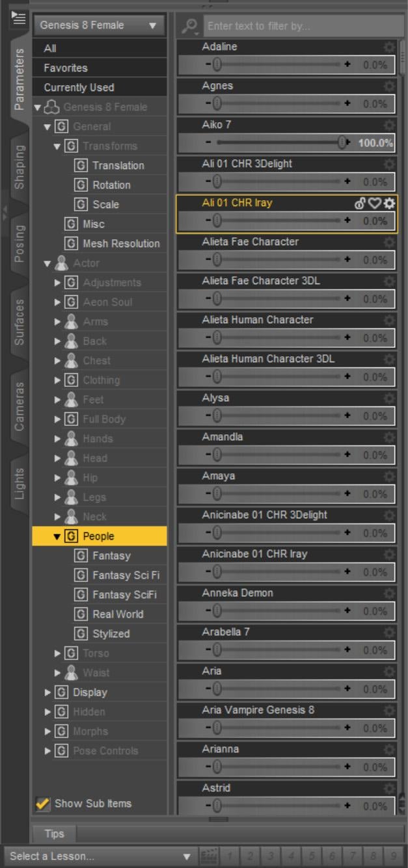This screenshot has width=408, height=868.
Task: Select Translation under Transforms
Action: pyautogui.click(x=118, y=166)
